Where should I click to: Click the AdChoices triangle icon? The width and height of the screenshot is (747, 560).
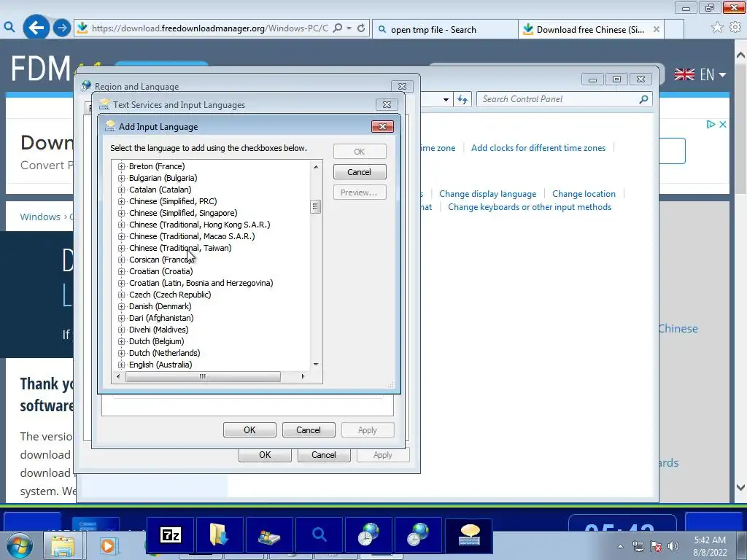coord(711,124)
